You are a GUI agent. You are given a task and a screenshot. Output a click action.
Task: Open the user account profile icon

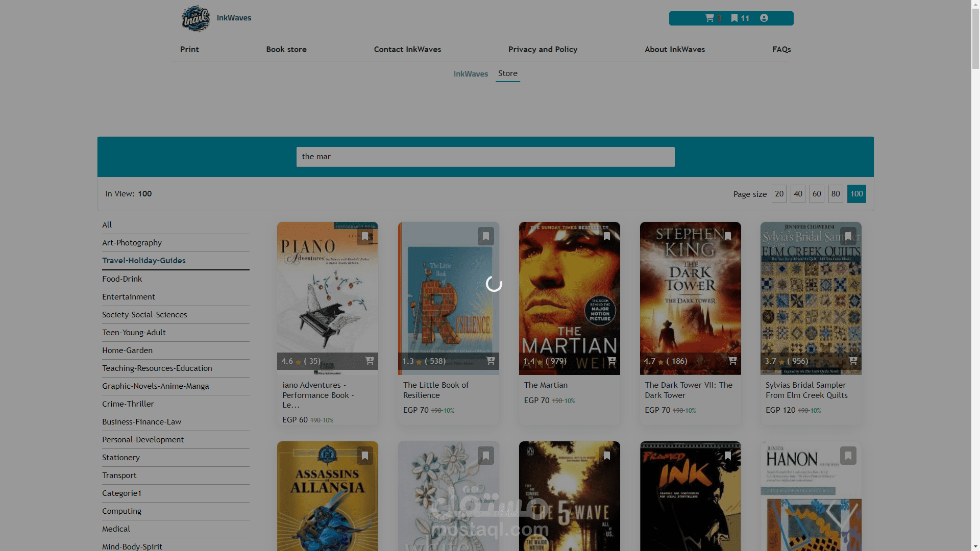(764, 18)
